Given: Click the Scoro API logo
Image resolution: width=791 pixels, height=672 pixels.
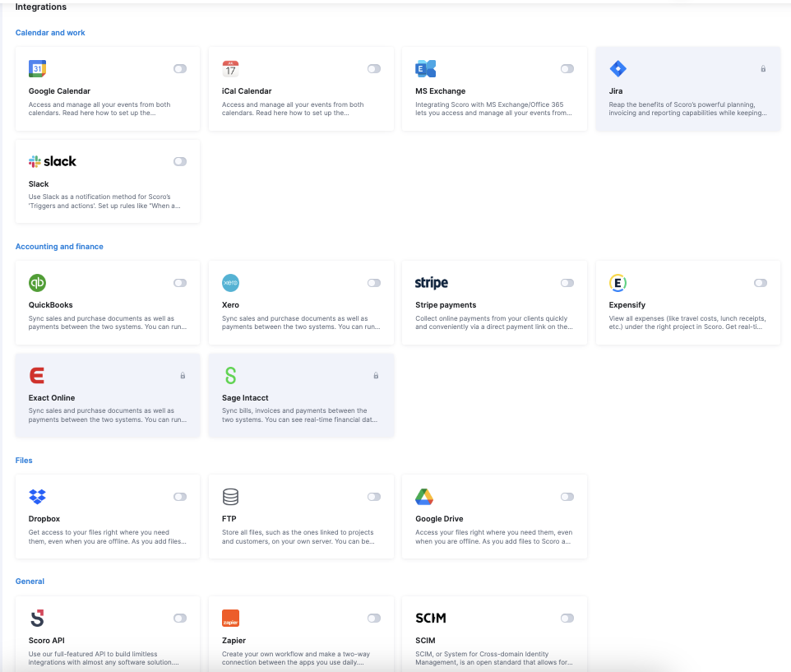Looking at the screenshot, I should (x=37, y=618).
